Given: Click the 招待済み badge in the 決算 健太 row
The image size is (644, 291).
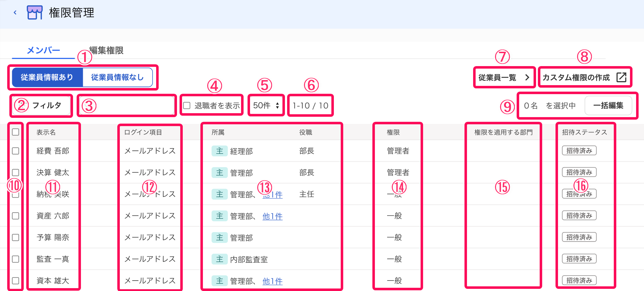Looking at the screenshot, I should 579,172.
